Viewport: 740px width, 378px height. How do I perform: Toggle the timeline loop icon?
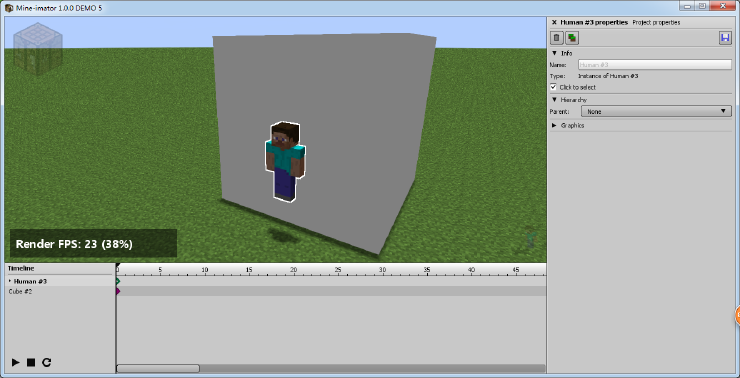pos(46,362)
